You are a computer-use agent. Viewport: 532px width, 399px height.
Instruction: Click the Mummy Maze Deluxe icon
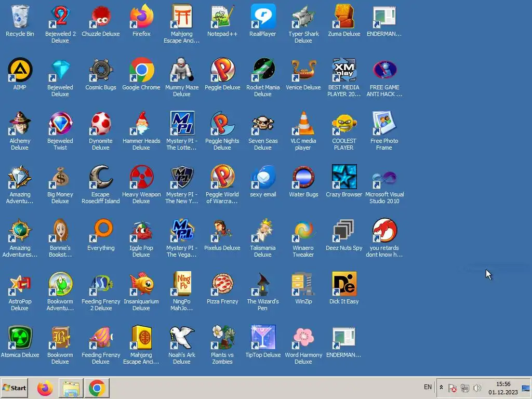click(182, 70)
